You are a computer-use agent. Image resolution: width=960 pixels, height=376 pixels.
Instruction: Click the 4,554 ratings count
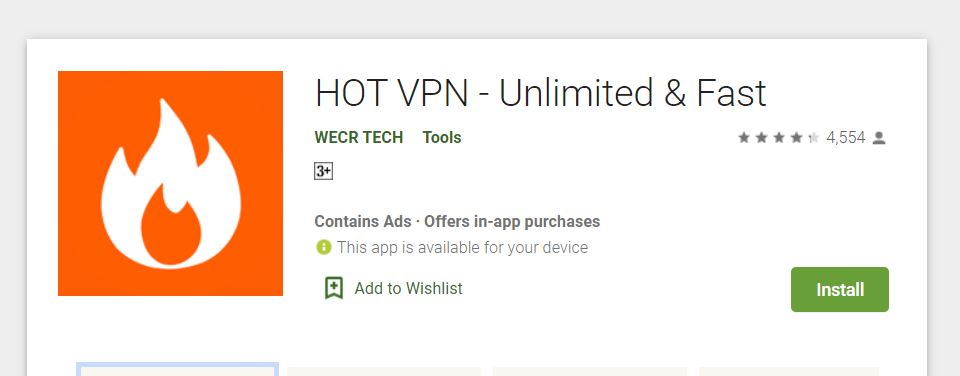[846, 138]
